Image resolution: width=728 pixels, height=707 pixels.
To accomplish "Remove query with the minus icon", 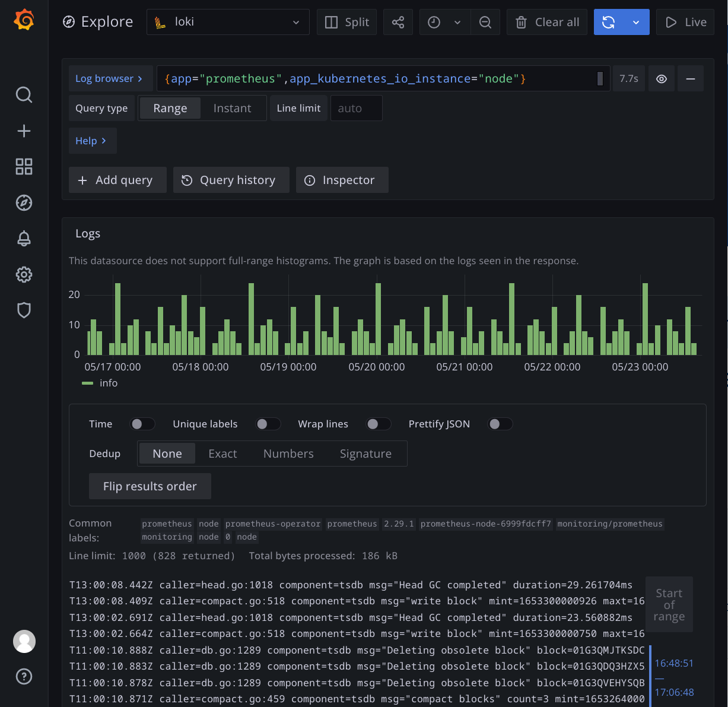I will click(x=691, y=78).
